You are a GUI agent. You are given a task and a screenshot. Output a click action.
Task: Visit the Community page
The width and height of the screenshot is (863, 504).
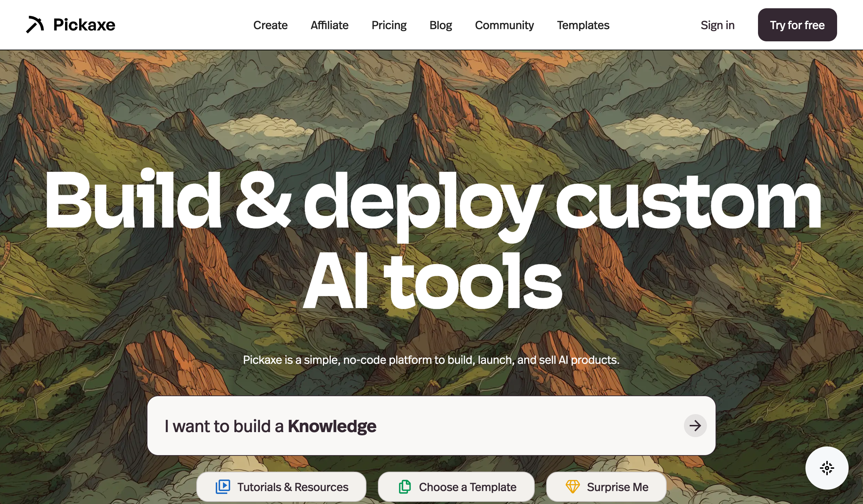(504, 25)
